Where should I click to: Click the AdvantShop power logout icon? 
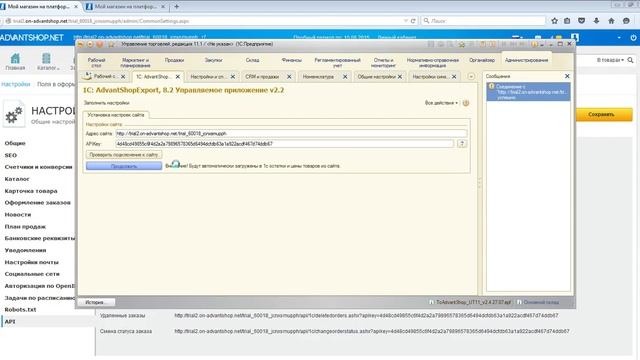click(x=633, y=38)
